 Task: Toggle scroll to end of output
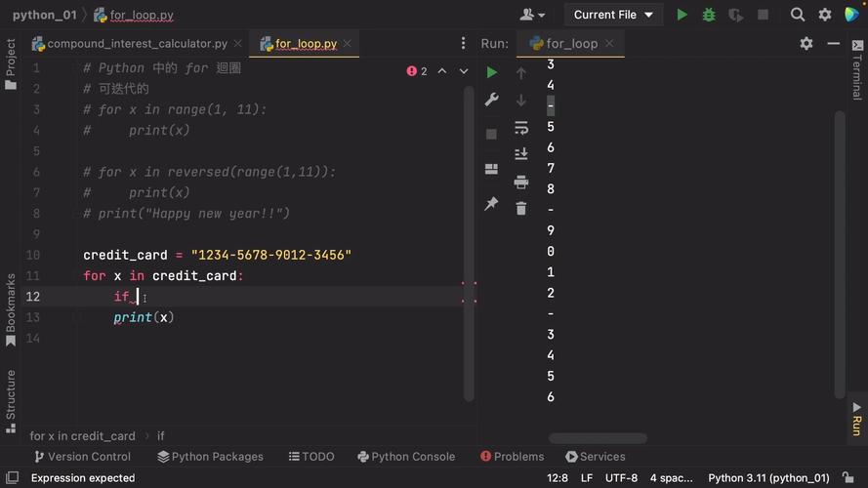pos(521,154)
